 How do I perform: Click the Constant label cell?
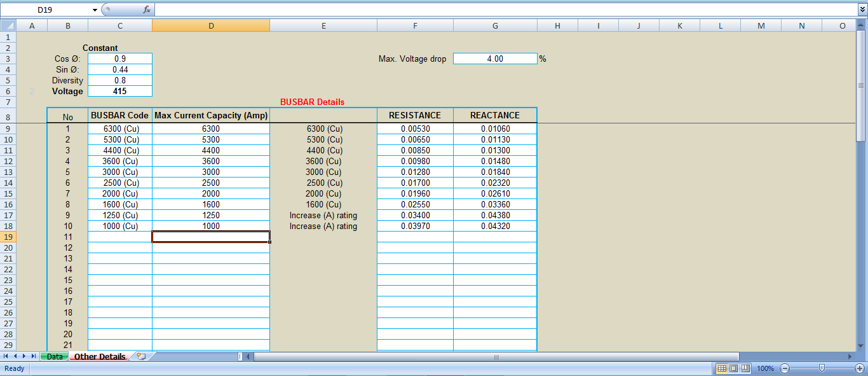[x=100, y=48]
